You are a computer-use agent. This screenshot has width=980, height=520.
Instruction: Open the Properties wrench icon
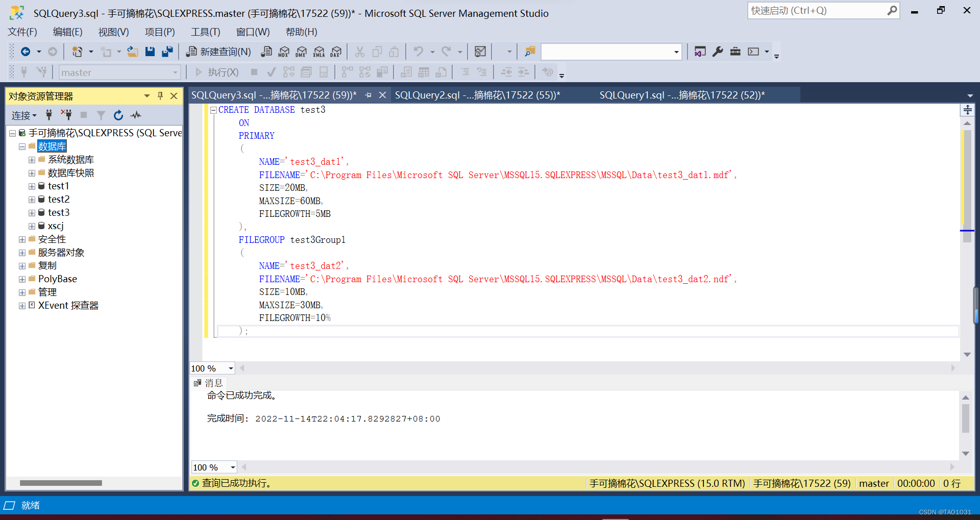pyautogui.click(x=718, y=52)
